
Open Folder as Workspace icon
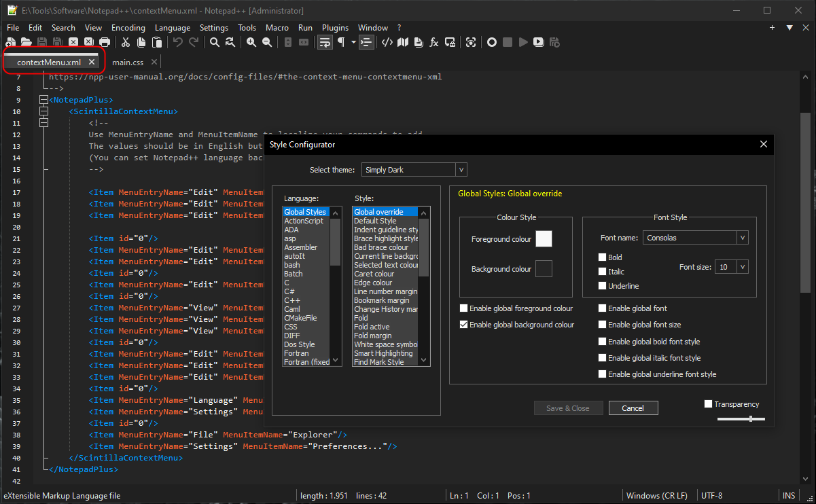[450, 42]
